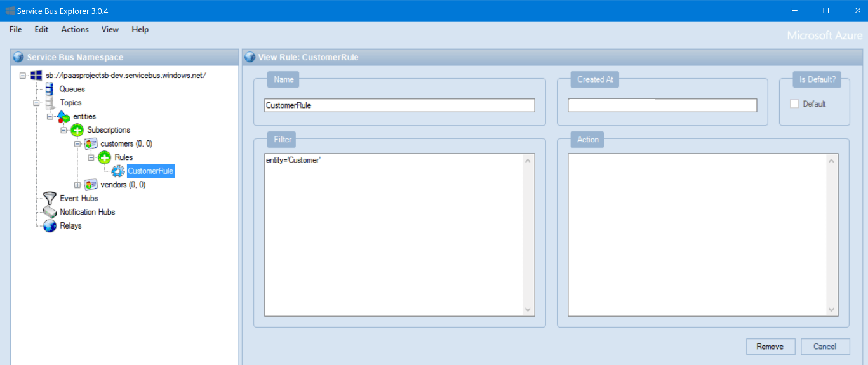Click the Notification Hubs icon
The width and height of the screenshot is (868, 365).
coord(50,212)
